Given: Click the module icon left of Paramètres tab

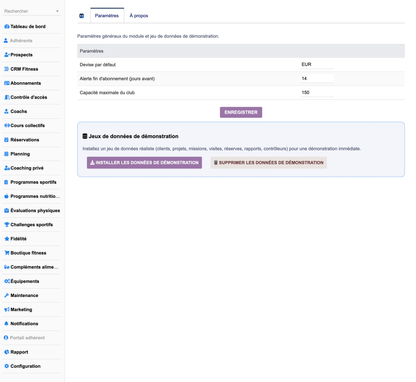Looking at the screenshot, I should tap(82, 16).
